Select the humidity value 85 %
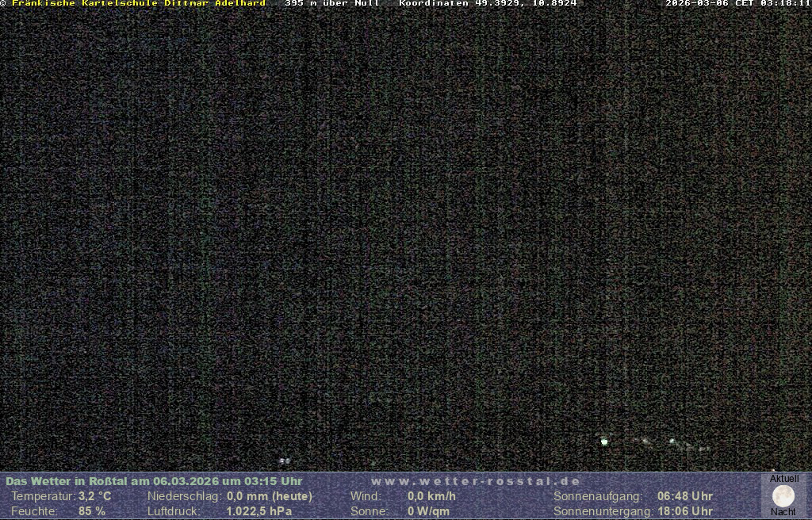Screen dimensions: 812x520 point(91,511)
